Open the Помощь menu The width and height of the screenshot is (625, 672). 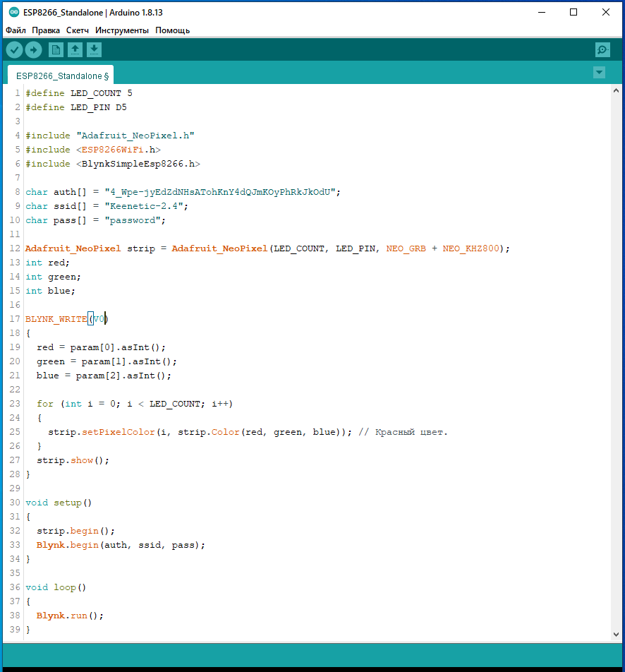172,30
